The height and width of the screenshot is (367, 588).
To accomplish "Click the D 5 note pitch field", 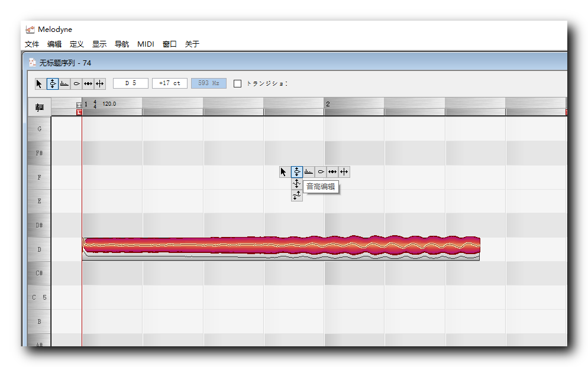I will pyautogui.click(x=131, y=83).
